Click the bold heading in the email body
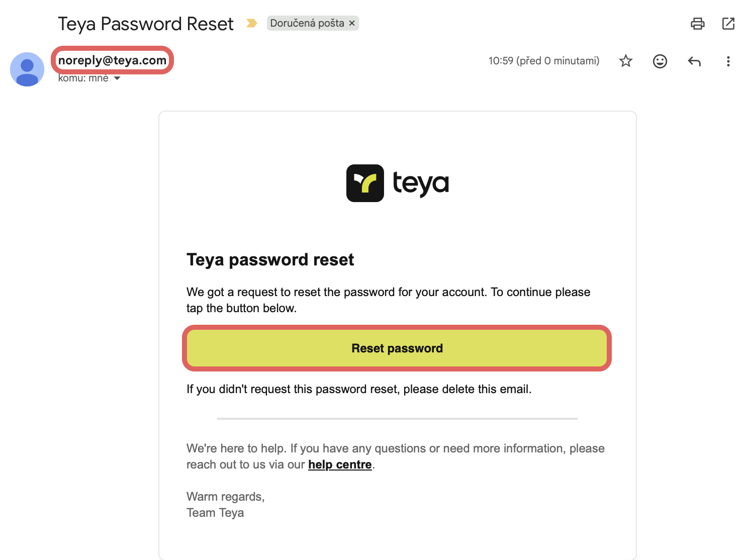The image size is (746, 560). tap(270, 260)
